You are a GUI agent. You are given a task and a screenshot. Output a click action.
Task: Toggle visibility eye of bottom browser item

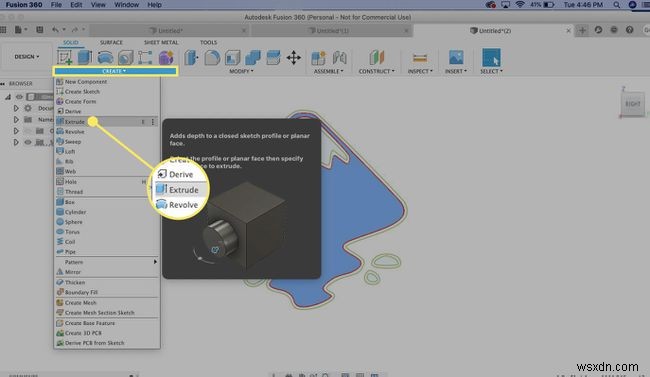coord(27,142)
